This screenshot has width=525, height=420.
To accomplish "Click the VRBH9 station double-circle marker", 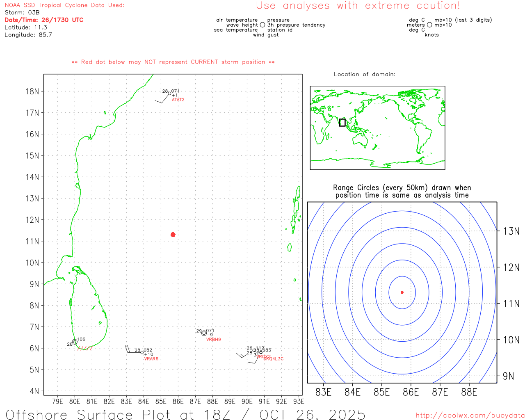I will 204,333.
